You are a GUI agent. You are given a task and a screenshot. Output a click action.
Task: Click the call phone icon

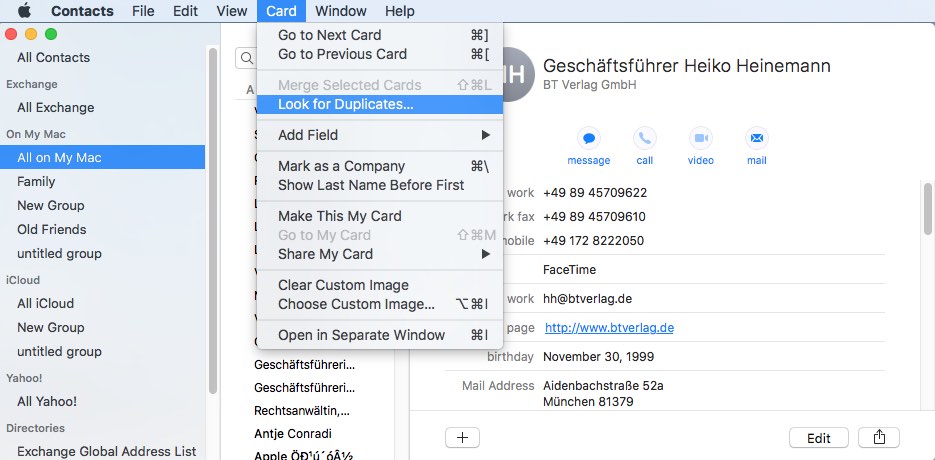click(x=645, y=138)
